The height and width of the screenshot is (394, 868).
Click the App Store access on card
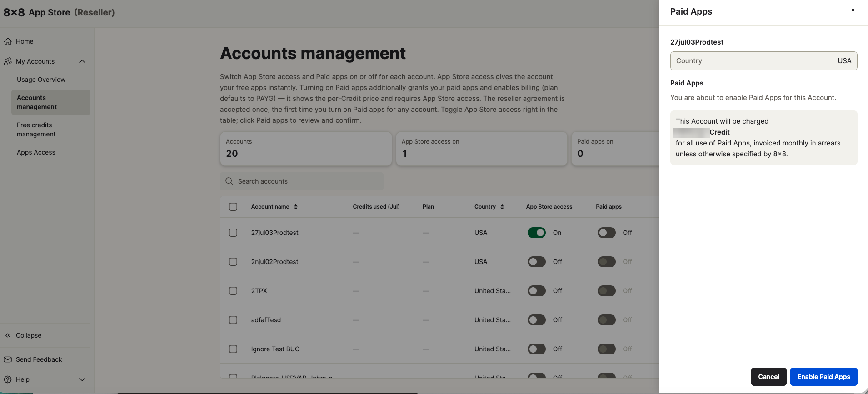click(482, 149)
